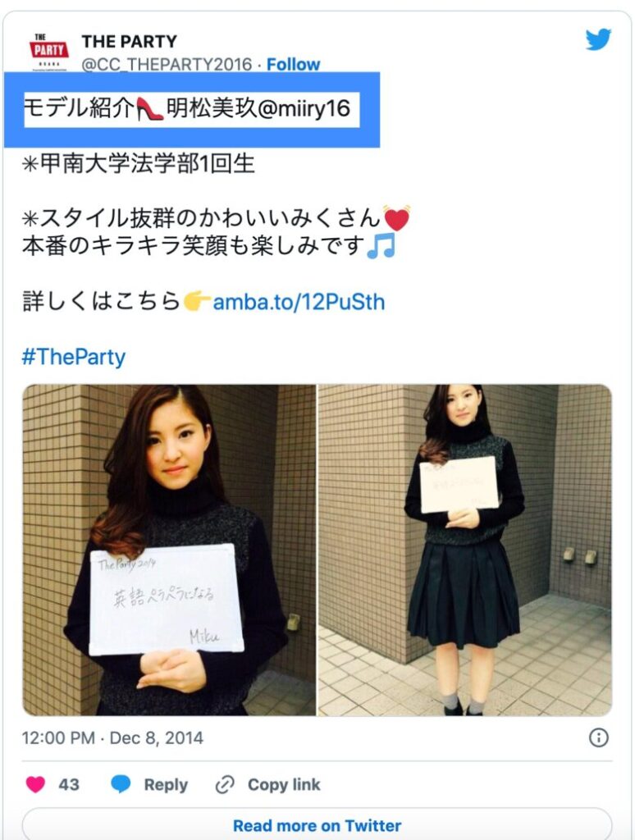Click the Copy link chain icon

click(225, 785)
